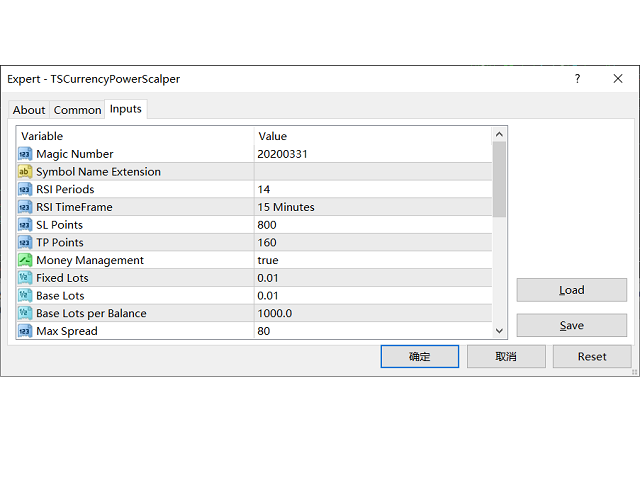This screenshot has width=640, height=480.
Task: Select the Max Spread value 80
Action: tap(264, 331)
